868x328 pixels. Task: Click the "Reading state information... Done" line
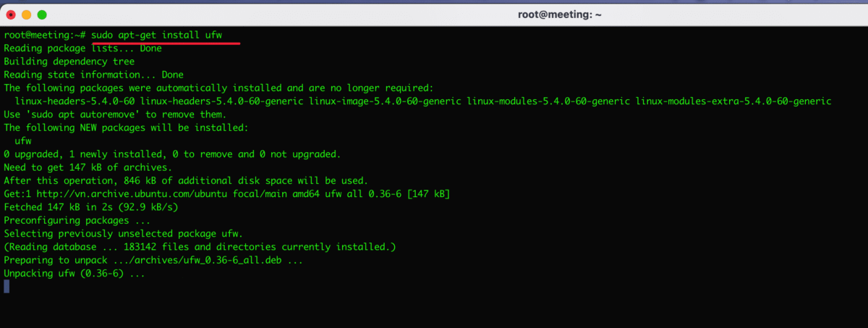click(93, 75)
